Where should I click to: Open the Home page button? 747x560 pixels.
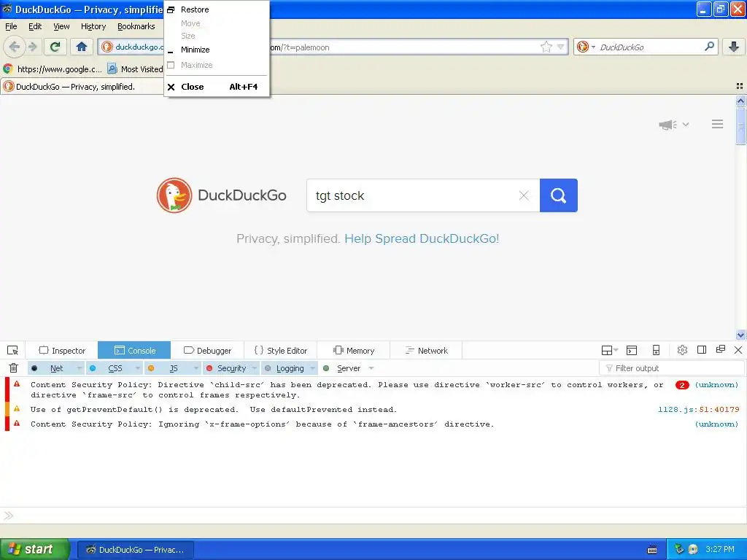(x=82, y=47)
